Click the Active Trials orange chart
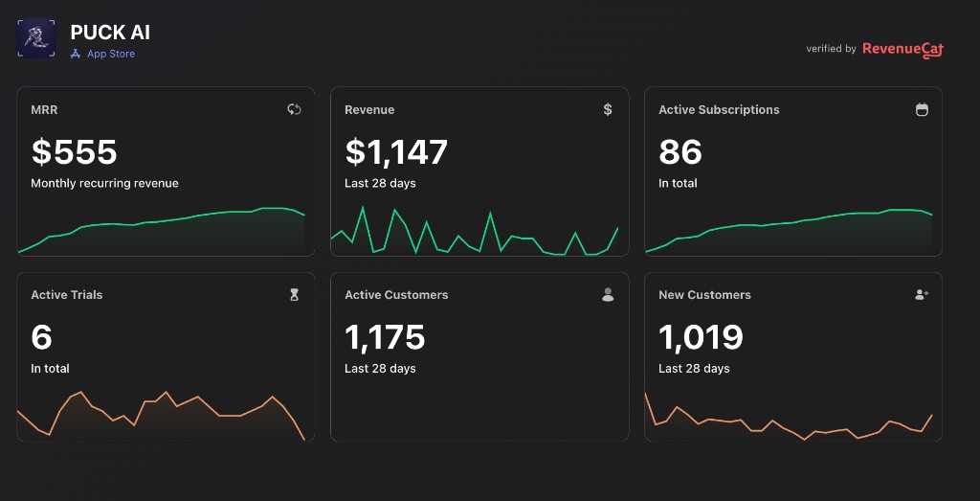The width and height of the screenshot is (980, 501). tap(161, 416)
